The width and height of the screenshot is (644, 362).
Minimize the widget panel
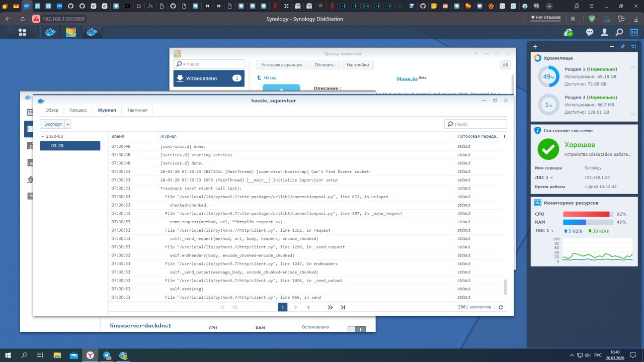pyautogui.click(x=612, y=46)
